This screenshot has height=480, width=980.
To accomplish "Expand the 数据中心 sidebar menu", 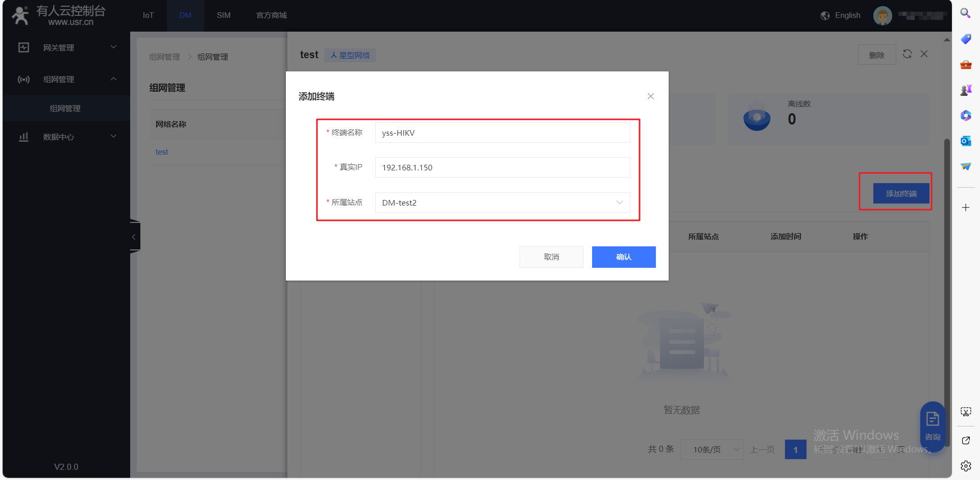I will point(66,137).
